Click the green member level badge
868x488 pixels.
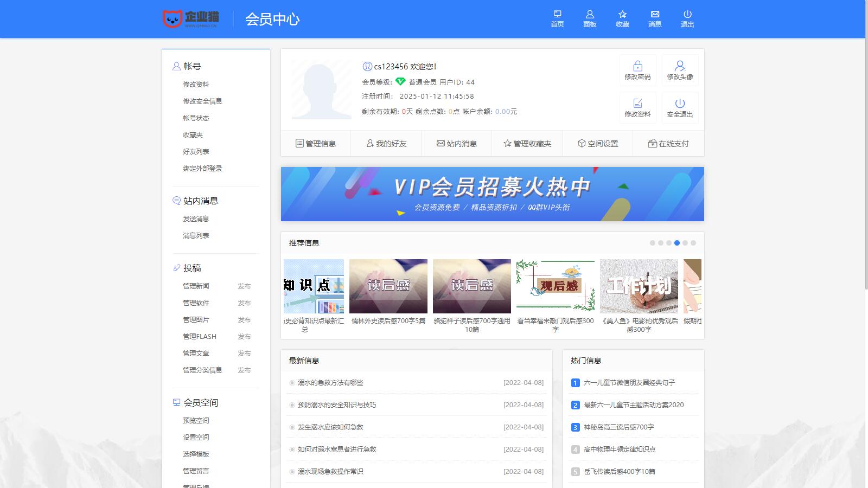[400, 82]
